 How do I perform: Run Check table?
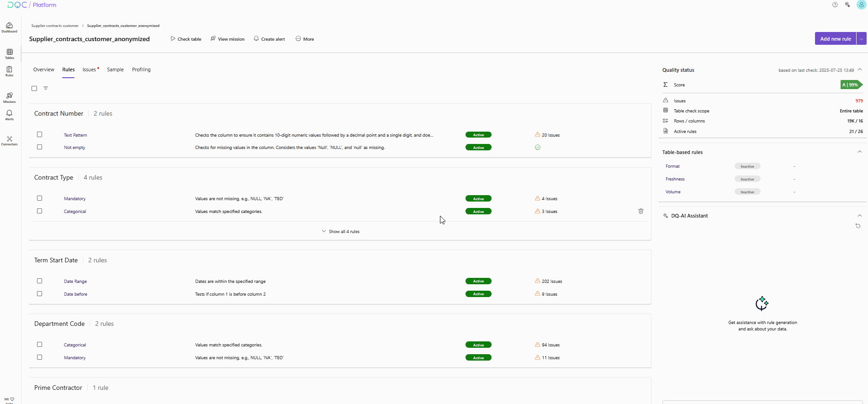click(x=186, y=39)
